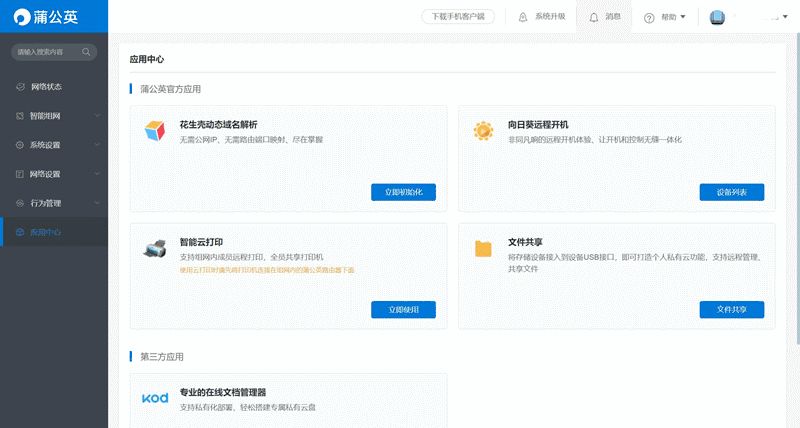Click the 向日葵远程开机 title
Screen dimensions: 800x428
point(538,124)
